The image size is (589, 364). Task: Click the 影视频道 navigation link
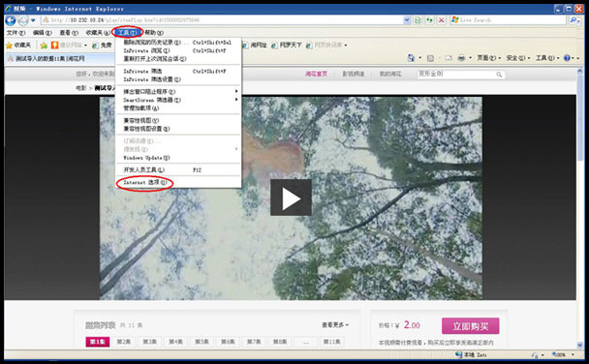pos(353,74)
